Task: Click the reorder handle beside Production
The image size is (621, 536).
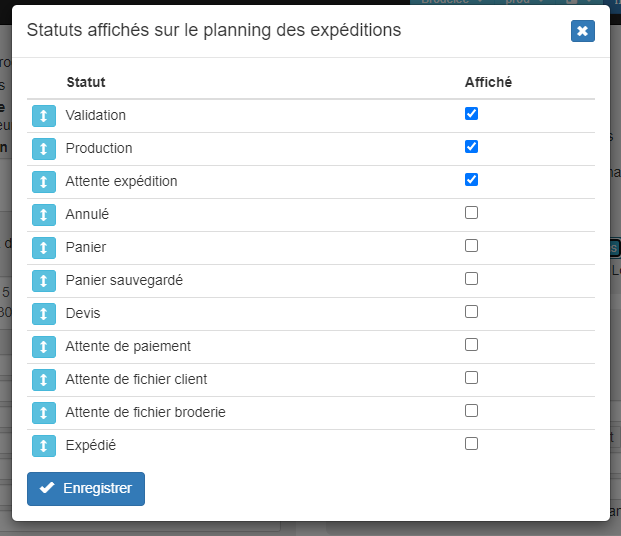Action: 44,149
